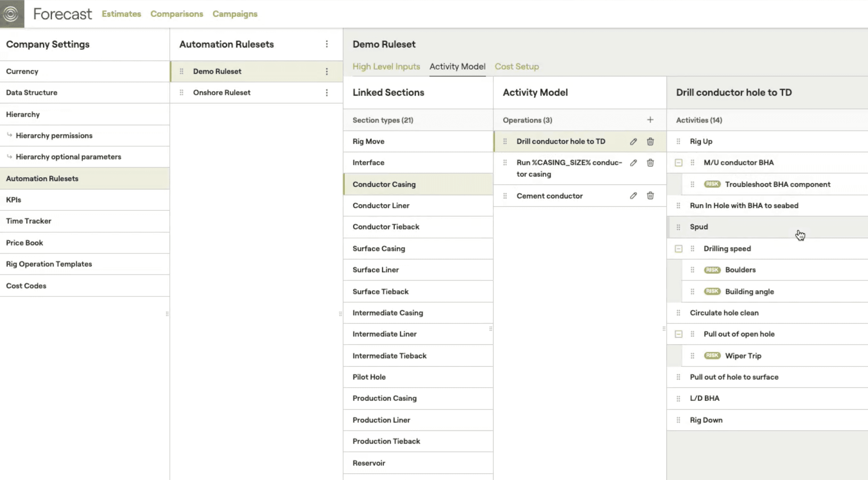The image size is (868, 480).
Task: Open the Campaigns link
Action: pyautogui.click(x=235, y=14)
